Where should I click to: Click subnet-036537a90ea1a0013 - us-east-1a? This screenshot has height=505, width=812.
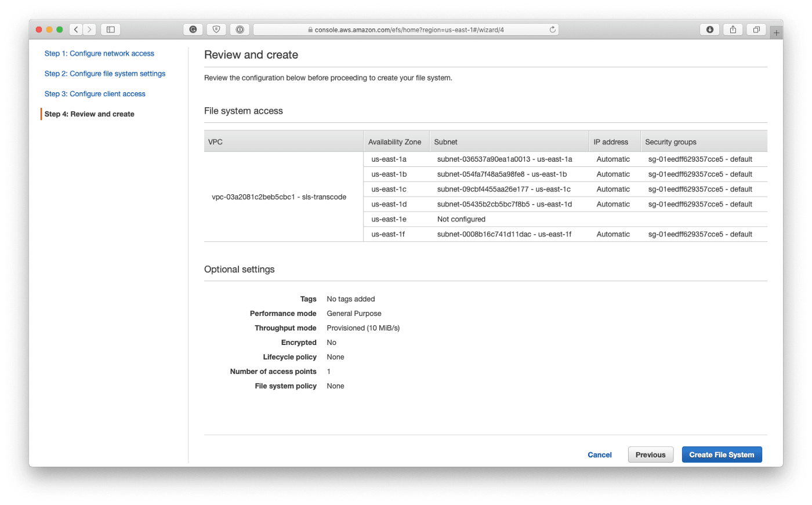point(505,159)
